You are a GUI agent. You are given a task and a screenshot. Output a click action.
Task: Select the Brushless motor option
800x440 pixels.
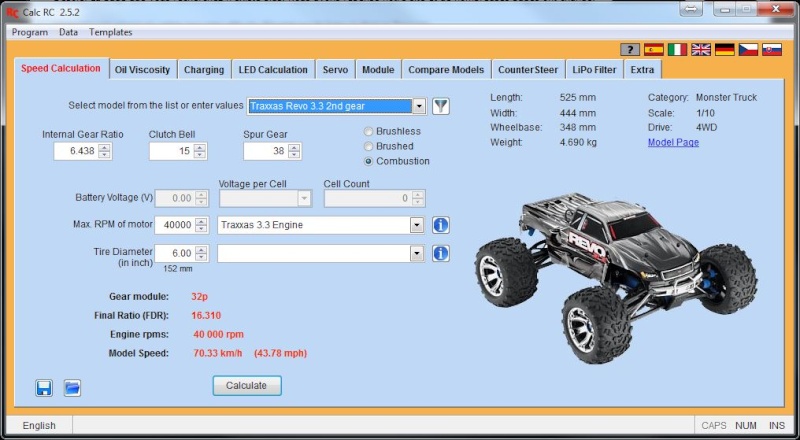[x=368, y=132]
